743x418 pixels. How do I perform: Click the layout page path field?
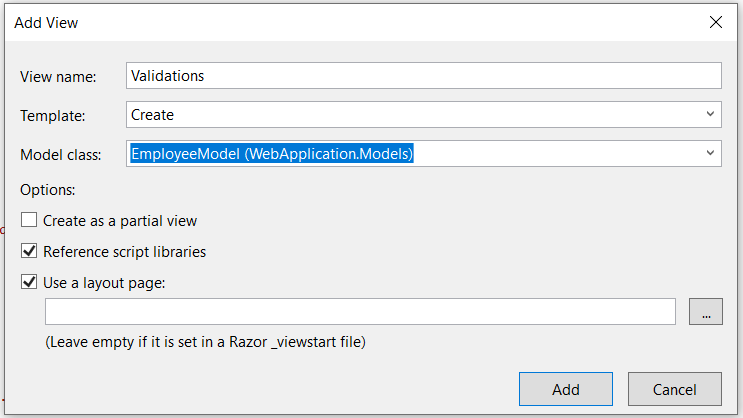coord(360,311)
